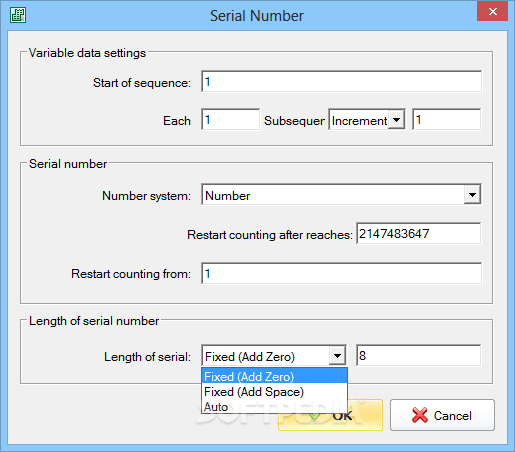Focus the Each count input field
Image resolution: width=515 pixels, height=452 pixels.
click(x=230, y=119)
